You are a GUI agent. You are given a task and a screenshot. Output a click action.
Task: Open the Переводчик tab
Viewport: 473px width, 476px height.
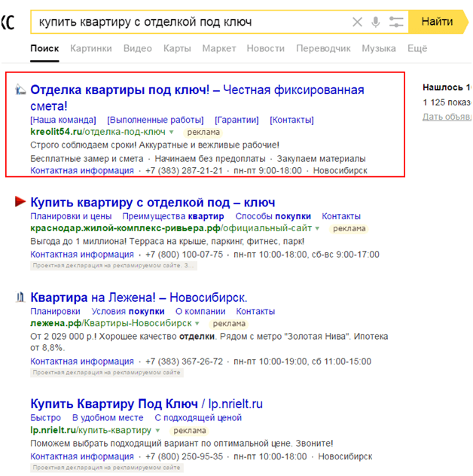(323, 48)
